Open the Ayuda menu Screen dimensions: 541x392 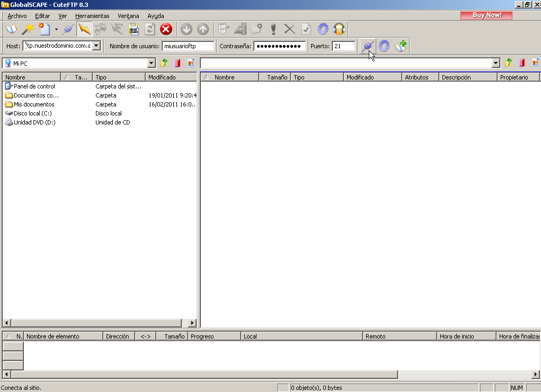pyautogui.click(x=156, y=16)
